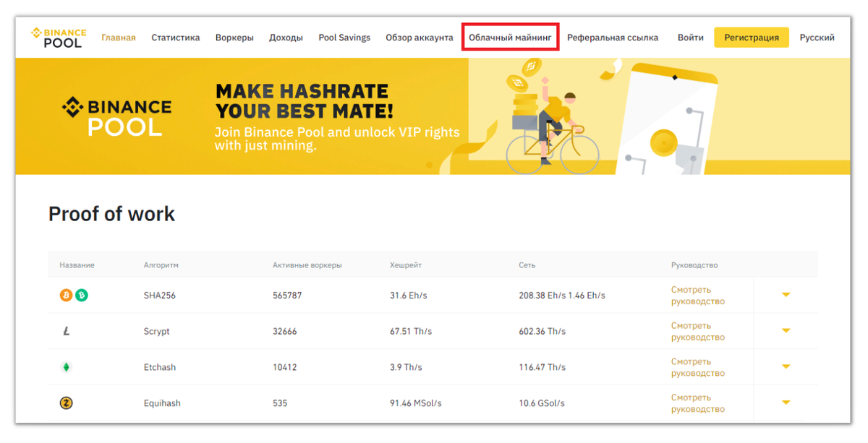Click active workers value 535
Screen dimensions: 868x443
(x=280, y=403)
